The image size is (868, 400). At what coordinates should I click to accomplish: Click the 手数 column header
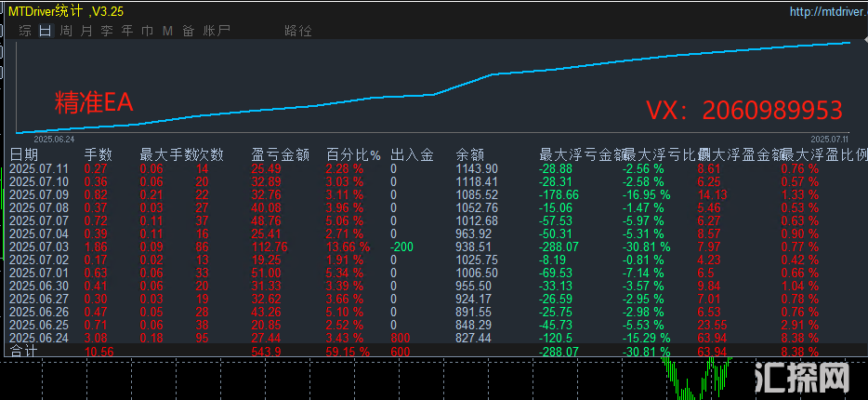coord(98,154)
